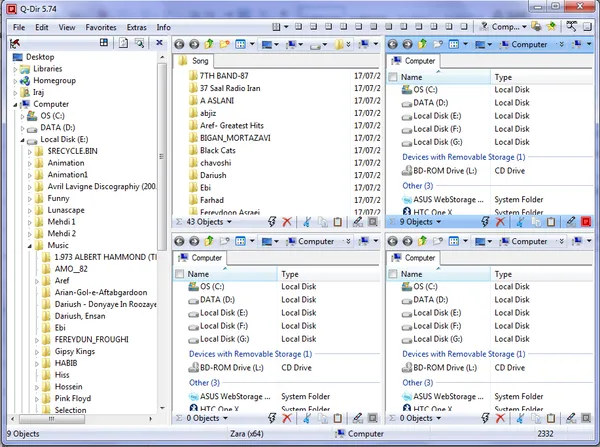Select 37 Saal Radio Iran folder
This screenshot has width=600, height=447.
click(x=230, y=88)
